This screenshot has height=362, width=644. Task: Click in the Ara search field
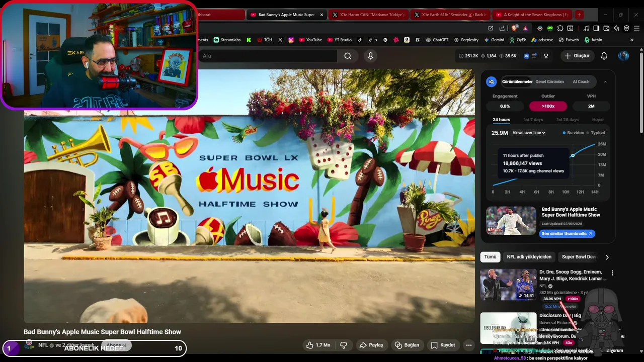(268, 56)
